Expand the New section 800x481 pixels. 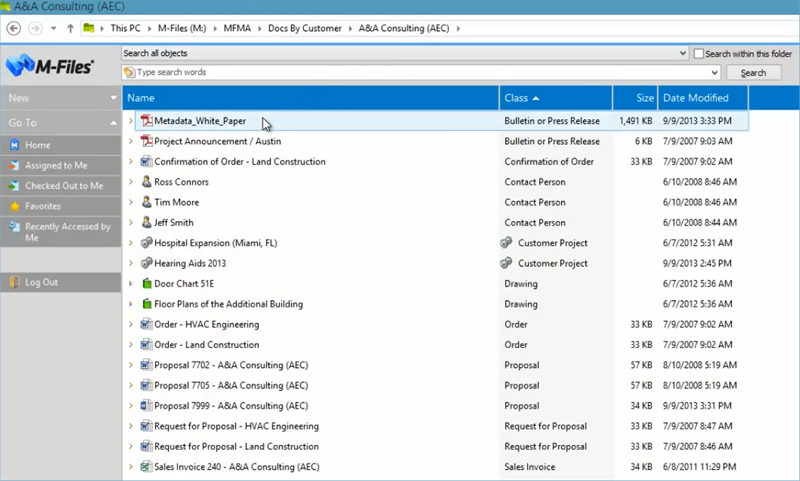[x=113, y=98]
